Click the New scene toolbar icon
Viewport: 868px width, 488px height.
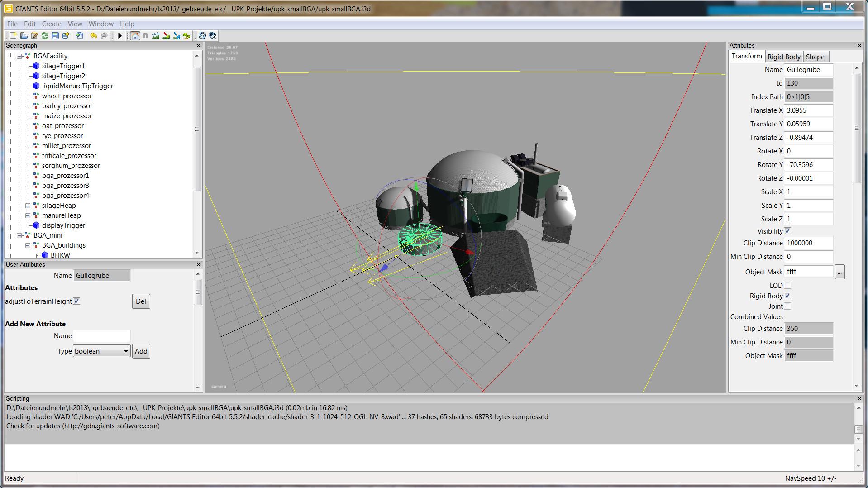pos(13,36)
